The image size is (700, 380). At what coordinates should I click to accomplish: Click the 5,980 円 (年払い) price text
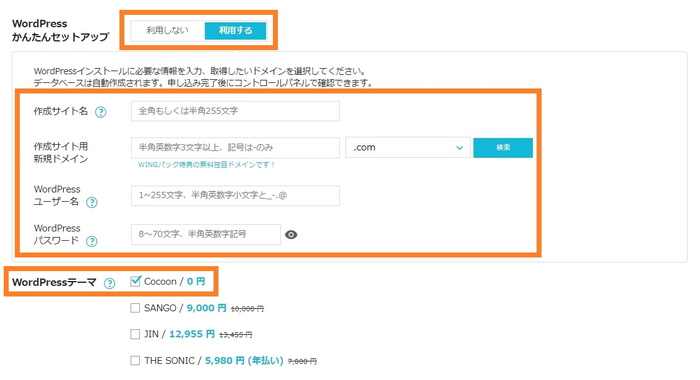[x=244, y=360]
